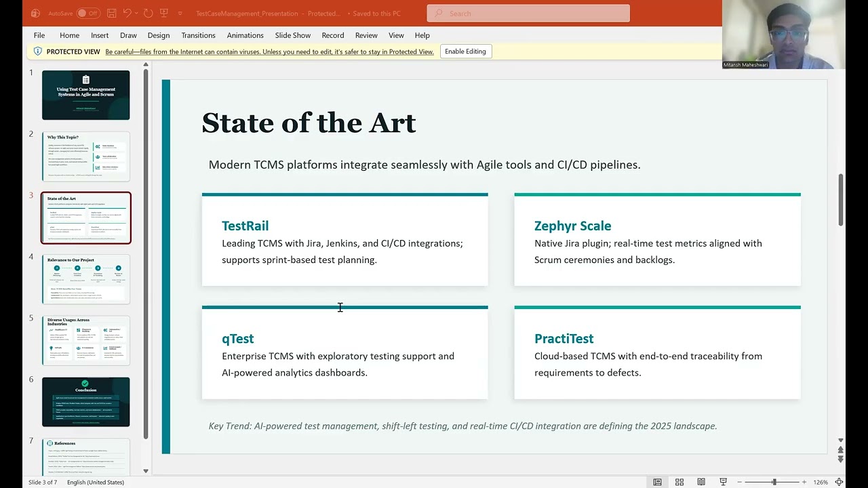Go to the Transitions tab
The width and height of the screenshot is (868, 488).
198,35
